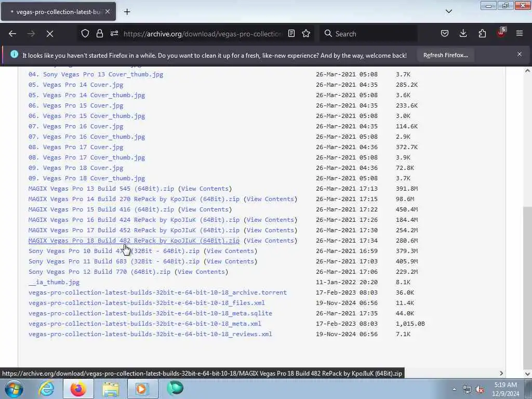Open the Extensions puzzle icon

point(482,34)
